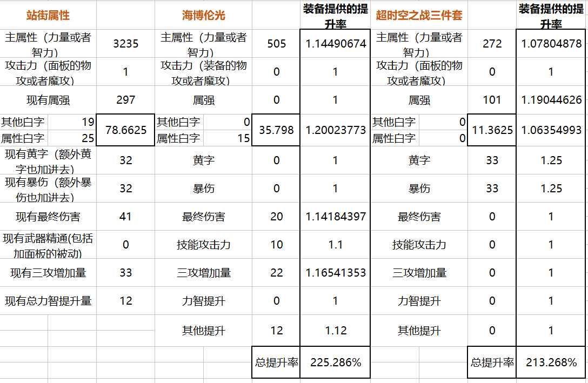
Task: Click the 1.19044626 rate cell
Action: click(551, 100)
